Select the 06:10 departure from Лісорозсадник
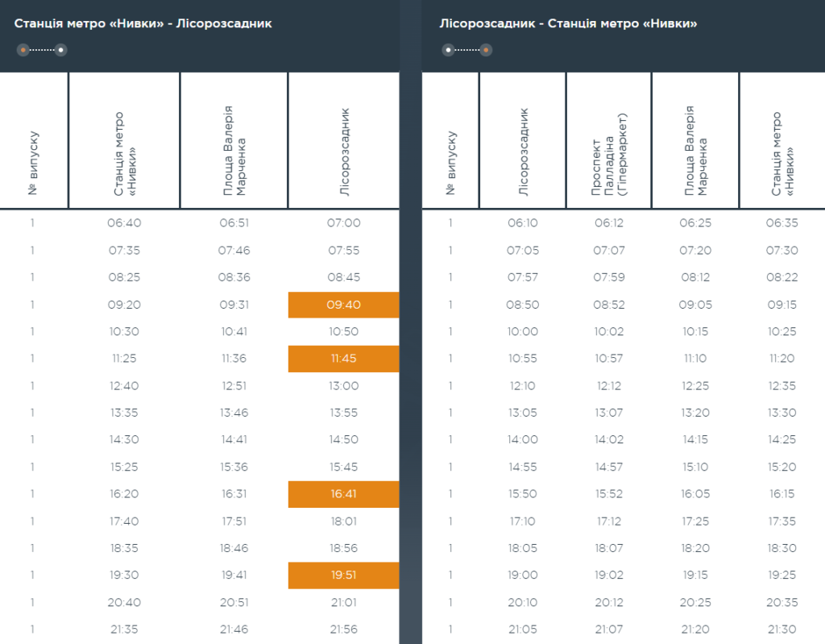Image resolution: width=825 pixels, height=644 pixels. click(x=523, y=223)
